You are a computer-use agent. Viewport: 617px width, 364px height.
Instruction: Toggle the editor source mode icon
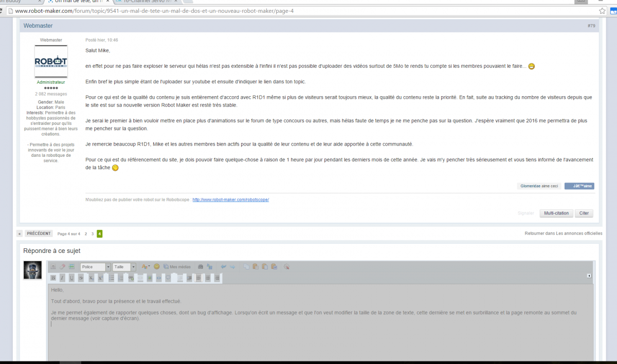coord(53,267)
